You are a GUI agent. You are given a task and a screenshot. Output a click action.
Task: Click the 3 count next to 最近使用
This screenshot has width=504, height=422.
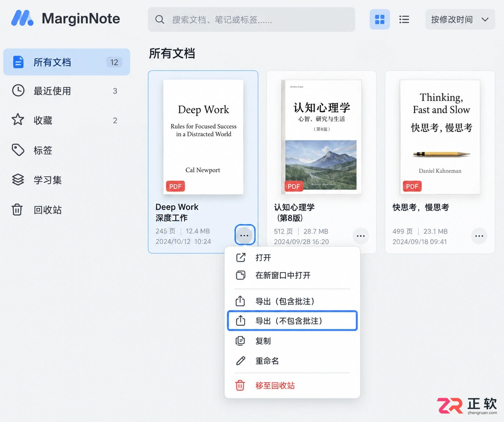pos(115,91)
